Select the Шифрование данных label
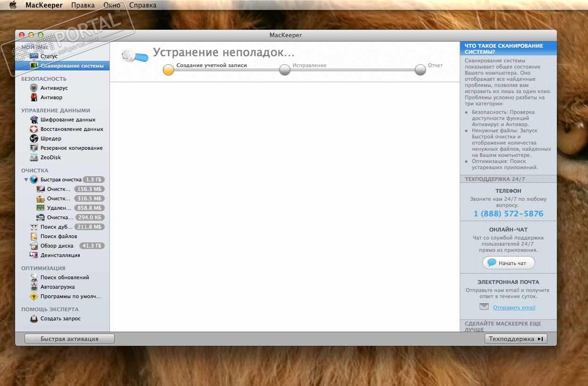Viewport: 588px width, 386px height. pos(68,120)
